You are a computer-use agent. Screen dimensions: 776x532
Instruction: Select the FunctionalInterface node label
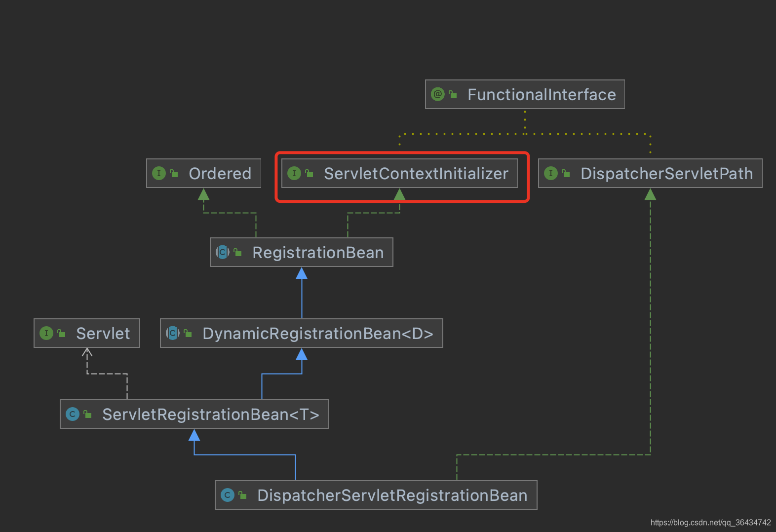pos(542,94)
